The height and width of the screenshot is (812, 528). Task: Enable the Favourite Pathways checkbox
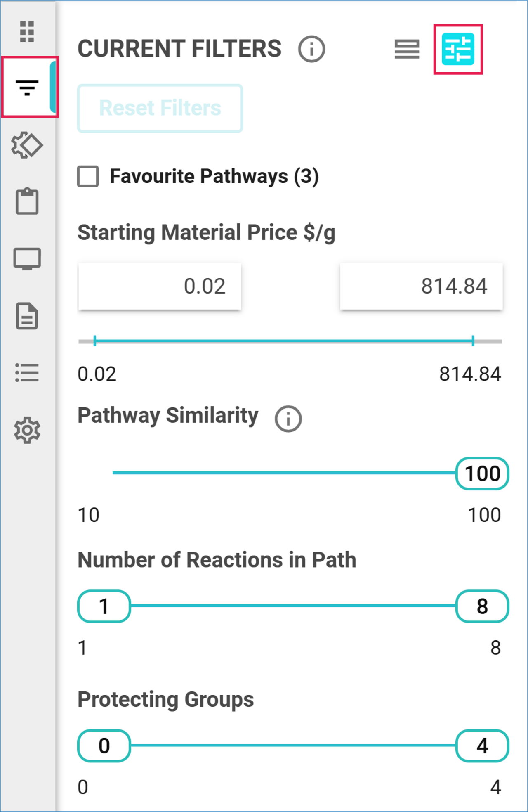pos(88,177)
